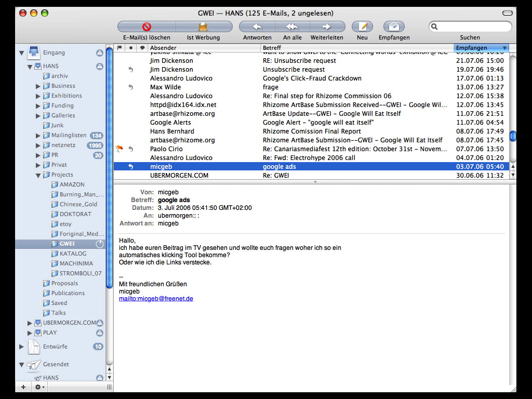
Task: Click into the Suchen search field
Action: point(474,26)
